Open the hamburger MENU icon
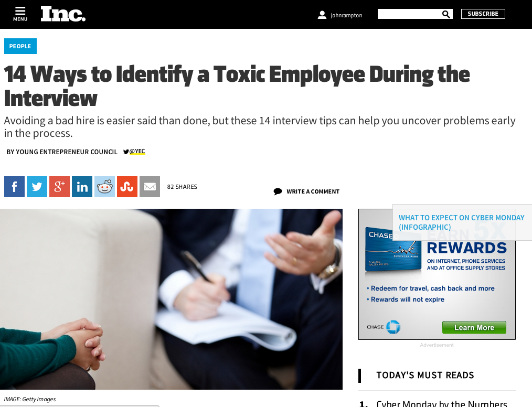This screenshot has width=532, height=407. click(20, 14)
